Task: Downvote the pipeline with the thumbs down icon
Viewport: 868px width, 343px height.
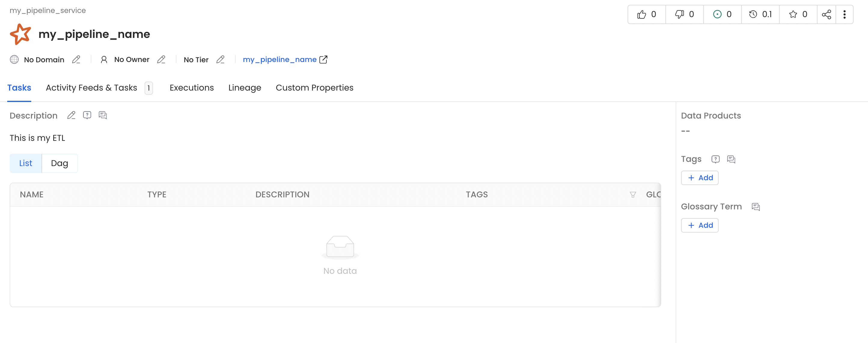Action: (x=679, y=14)
